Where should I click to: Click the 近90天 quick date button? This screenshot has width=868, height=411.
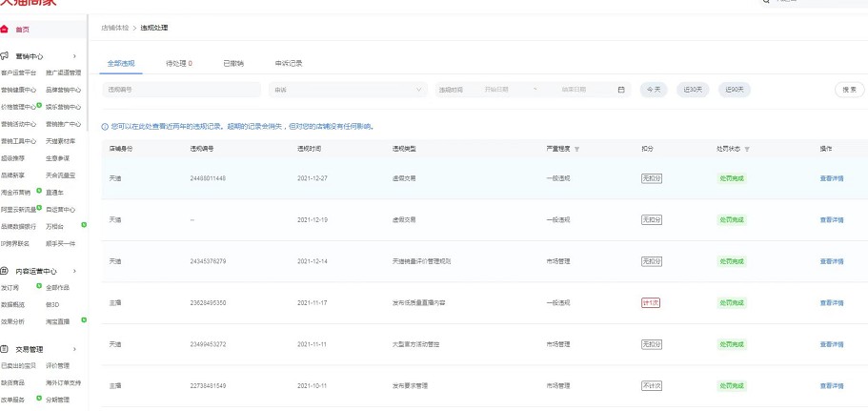click(x=735, y=90)
